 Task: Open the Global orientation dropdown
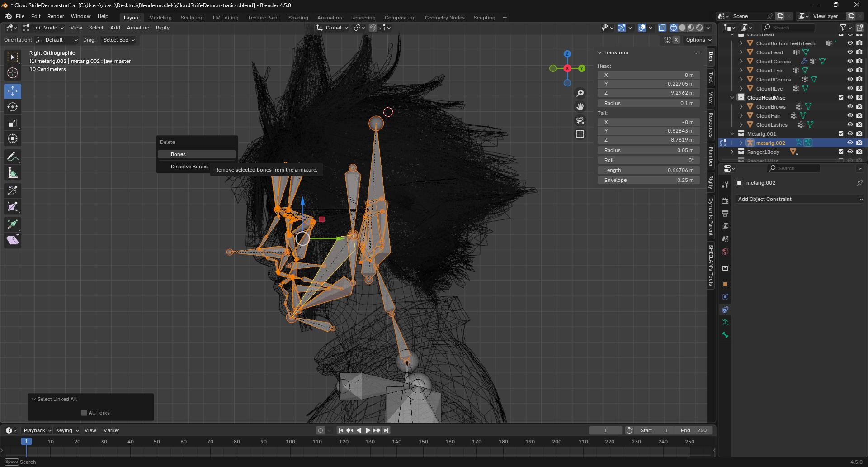[332, 28]
